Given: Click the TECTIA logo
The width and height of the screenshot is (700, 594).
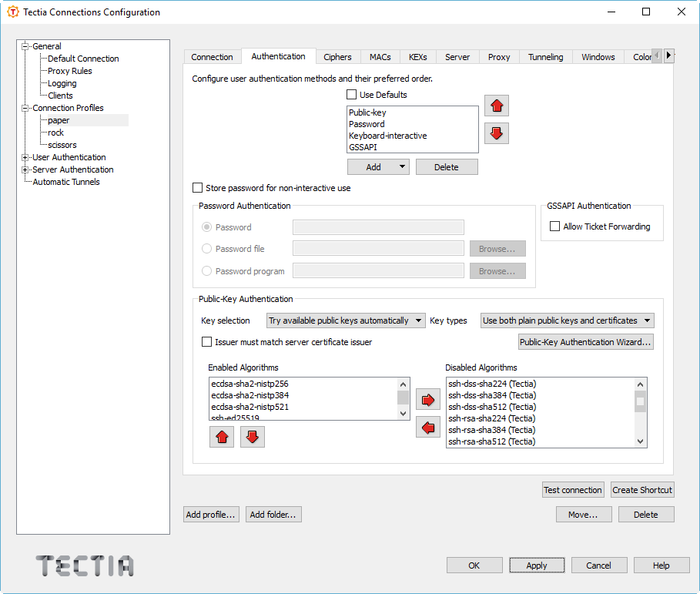Looking at the screenshot, I should [84, 565].
